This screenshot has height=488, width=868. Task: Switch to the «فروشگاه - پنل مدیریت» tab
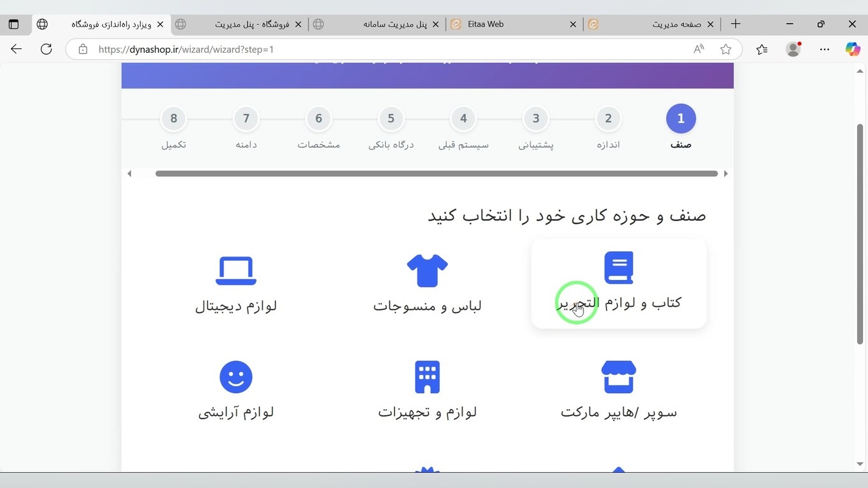(x=239, y=24)
